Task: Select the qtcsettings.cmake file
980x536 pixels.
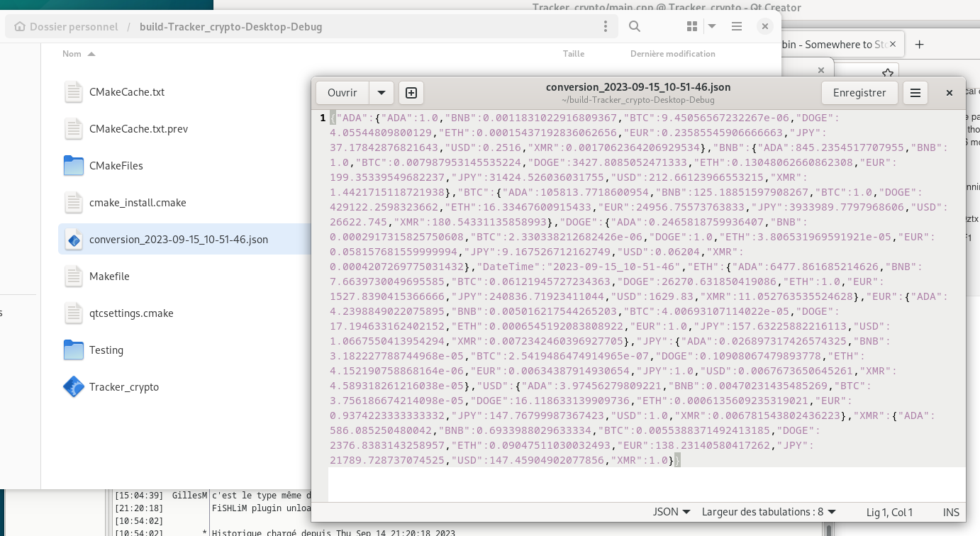Action: point(131,313)
